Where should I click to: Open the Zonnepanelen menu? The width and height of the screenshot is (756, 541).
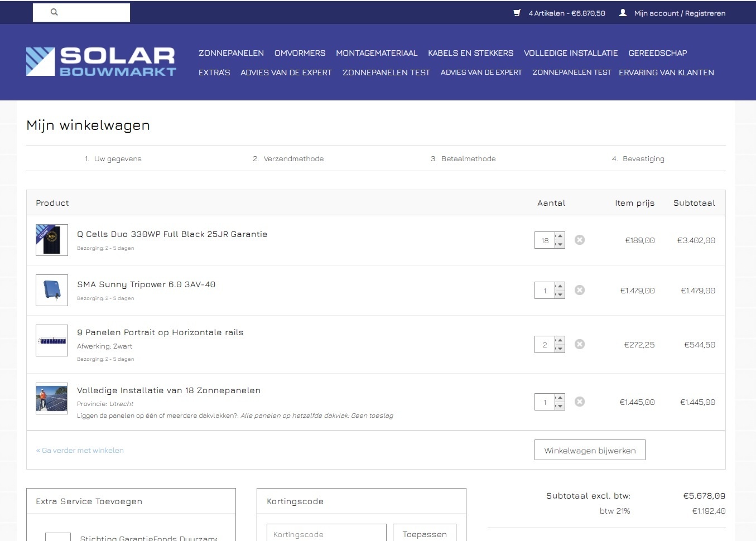(231, 53)
